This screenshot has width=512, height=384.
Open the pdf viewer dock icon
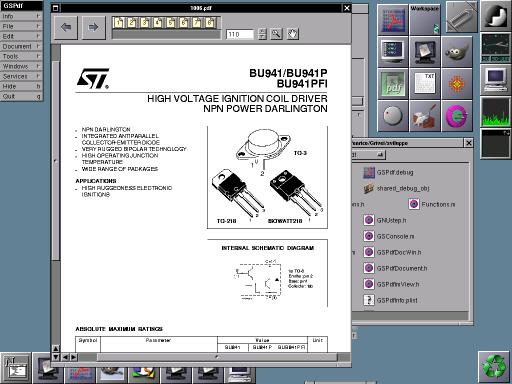(393, 84)
